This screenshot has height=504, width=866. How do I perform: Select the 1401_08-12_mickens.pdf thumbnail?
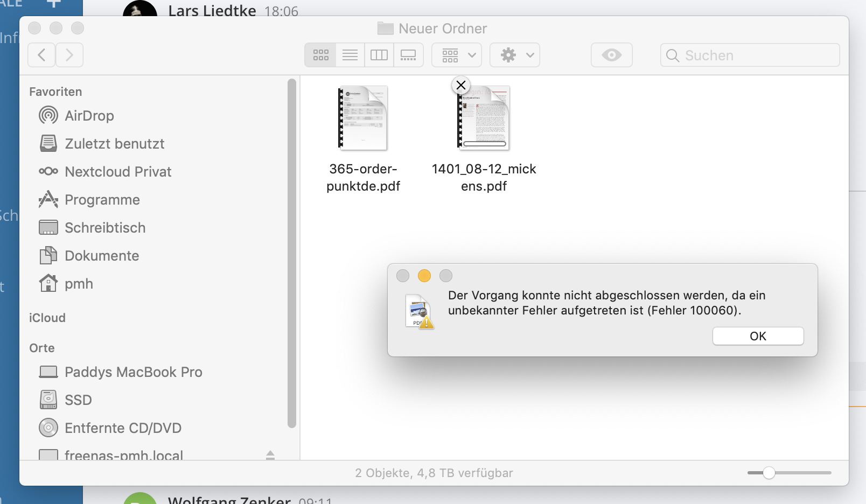coord(484,118)
